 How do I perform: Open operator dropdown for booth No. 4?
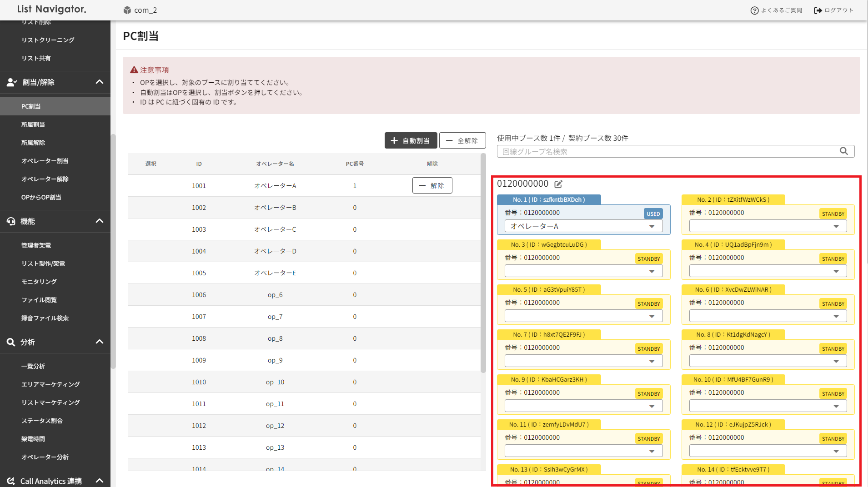point(768,271)
